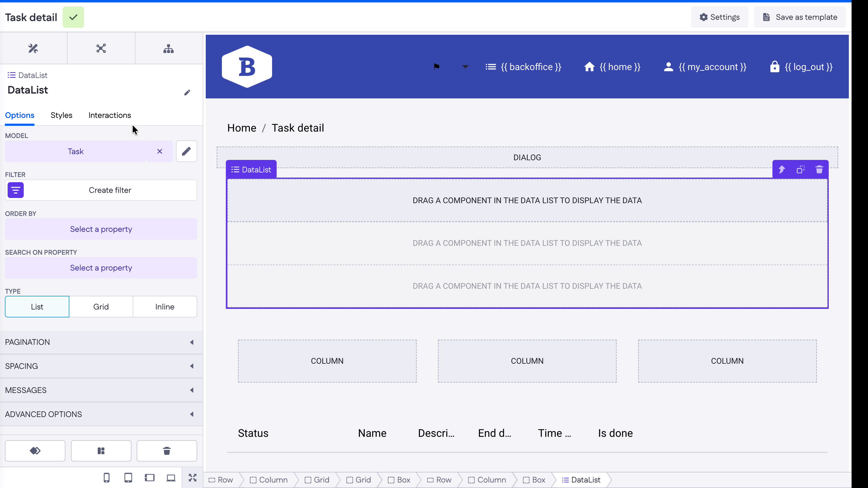Open Order By property selector

click(101, 229)
